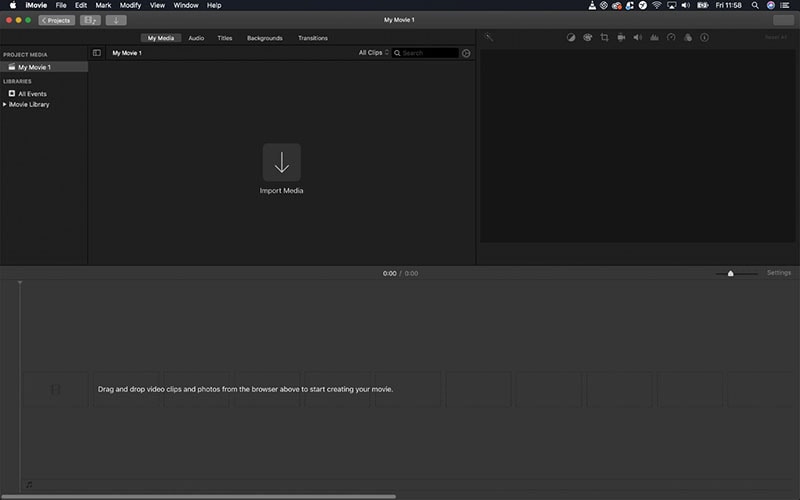This screenshot has width=800, height=500.
Task: Click the magic wand auto-enhance icon
Action: tap(488, 37)
